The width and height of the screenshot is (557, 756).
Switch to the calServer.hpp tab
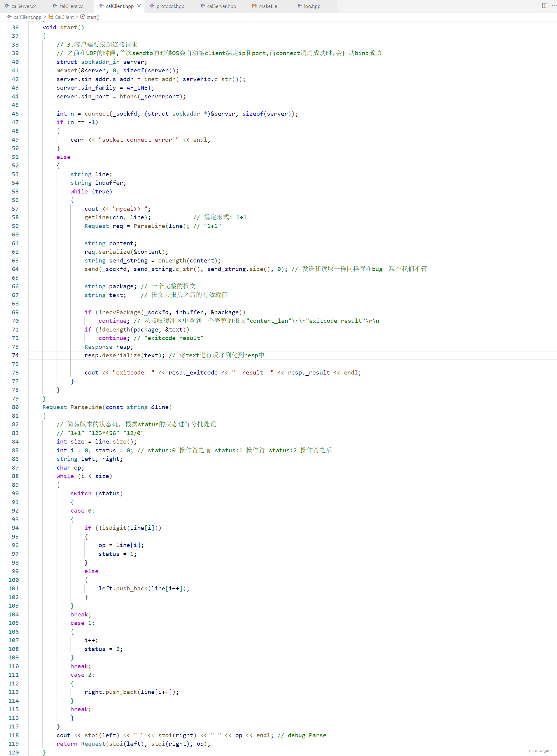[221, 6]
